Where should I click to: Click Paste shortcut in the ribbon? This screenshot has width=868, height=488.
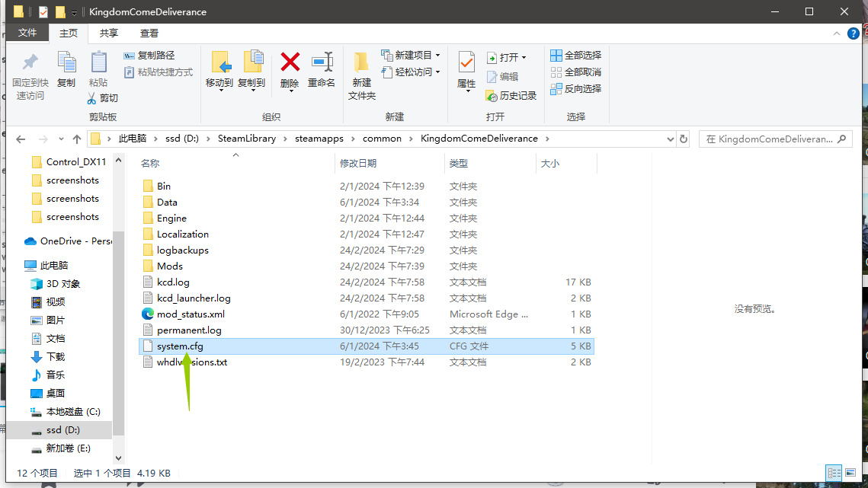coord(159,72)
